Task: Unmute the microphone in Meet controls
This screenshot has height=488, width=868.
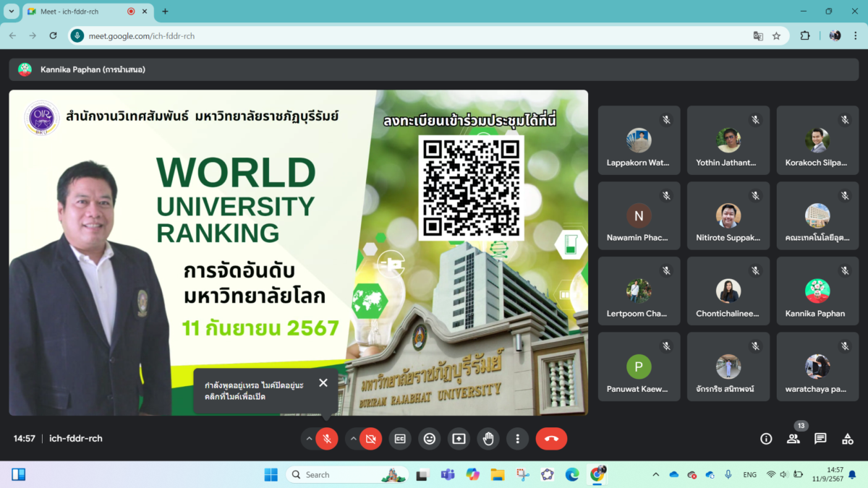Action: [x=327, y=438]
